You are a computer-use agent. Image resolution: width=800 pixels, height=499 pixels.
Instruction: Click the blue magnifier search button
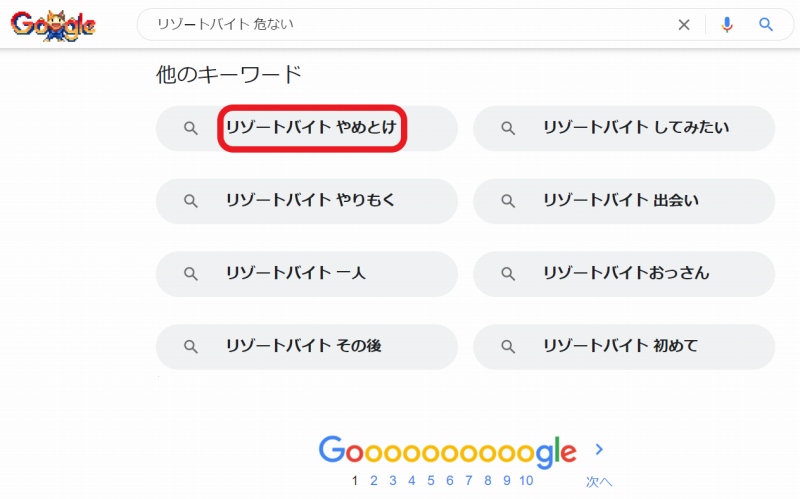765,24
